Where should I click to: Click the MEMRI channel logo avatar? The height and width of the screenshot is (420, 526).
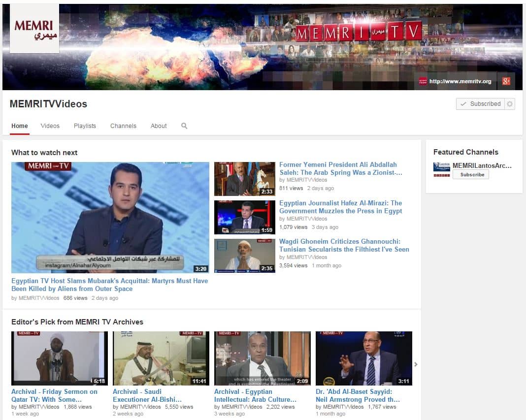pyautogui.click(x=34, y=29)
